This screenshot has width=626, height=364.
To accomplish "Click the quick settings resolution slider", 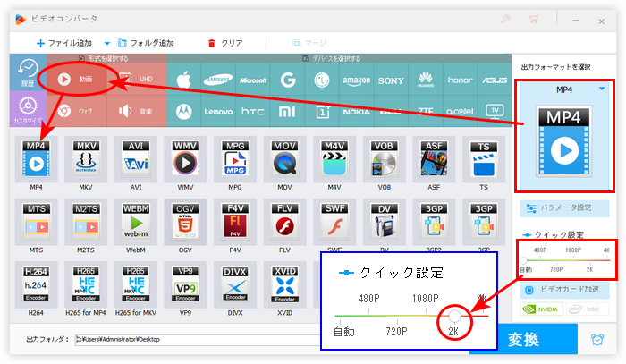I will 565,260.
